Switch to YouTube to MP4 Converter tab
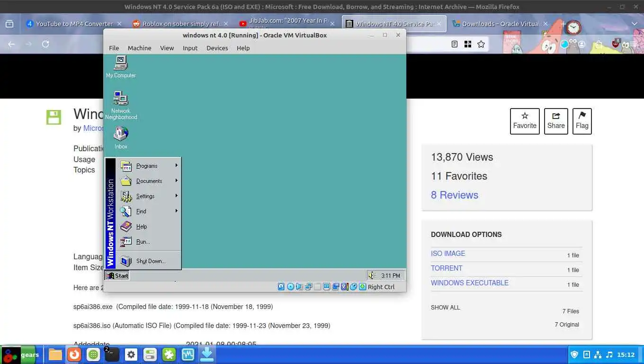 [x=74, y=24]
